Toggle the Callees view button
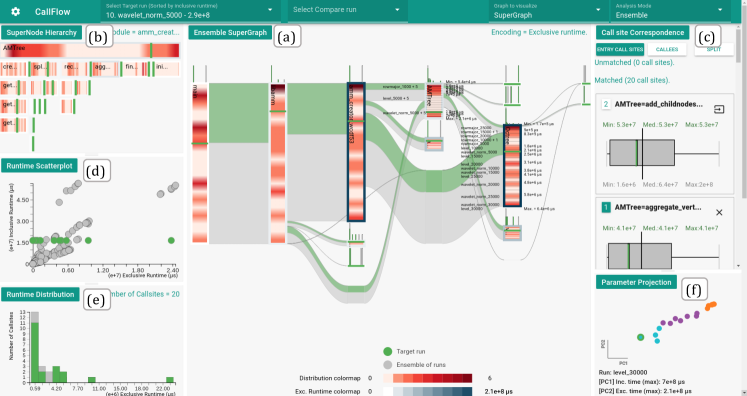The image size is (747, 396). coord(666,50)
